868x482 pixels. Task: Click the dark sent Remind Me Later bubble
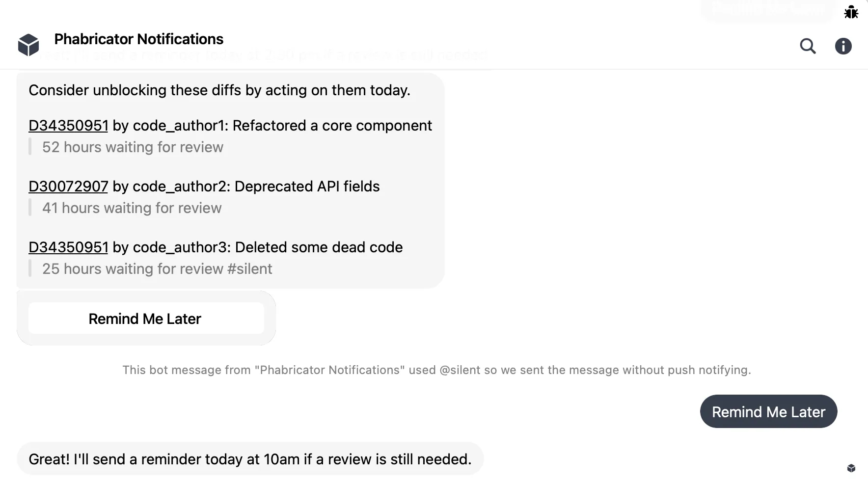click(768, 411)
